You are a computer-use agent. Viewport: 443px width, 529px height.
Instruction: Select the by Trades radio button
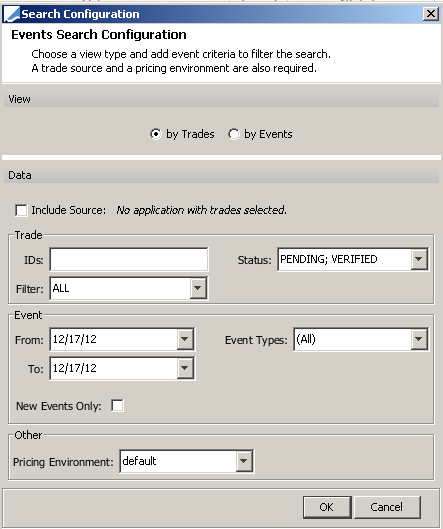156,134
